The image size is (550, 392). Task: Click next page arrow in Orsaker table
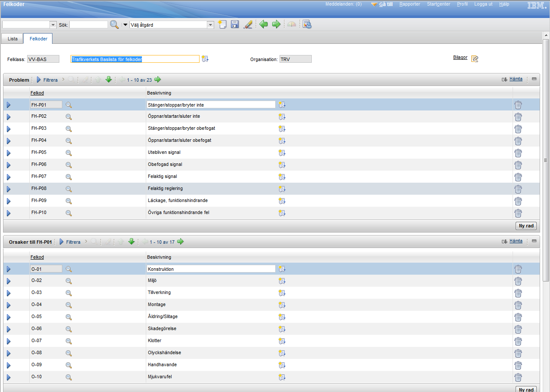pyautogui.click(x=180, y=242)
